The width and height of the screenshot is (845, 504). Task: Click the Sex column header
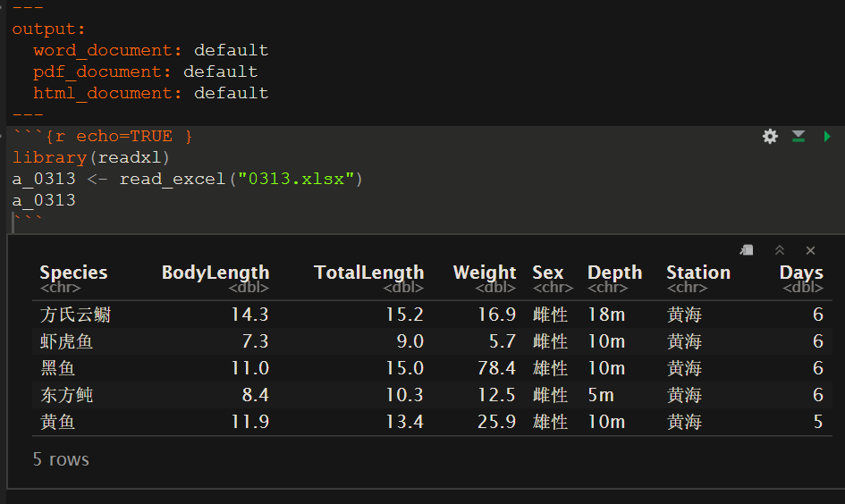click(x=548, y=273)
